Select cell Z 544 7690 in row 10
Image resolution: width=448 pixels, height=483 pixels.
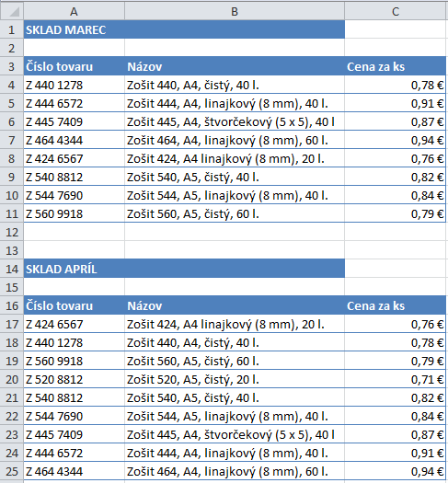(75, 195)
